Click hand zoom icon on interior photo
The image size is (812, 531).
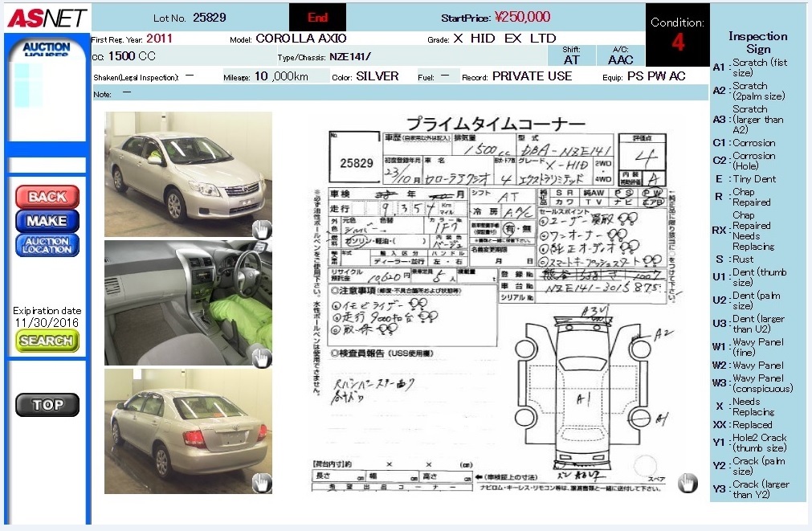coord(262,357)
